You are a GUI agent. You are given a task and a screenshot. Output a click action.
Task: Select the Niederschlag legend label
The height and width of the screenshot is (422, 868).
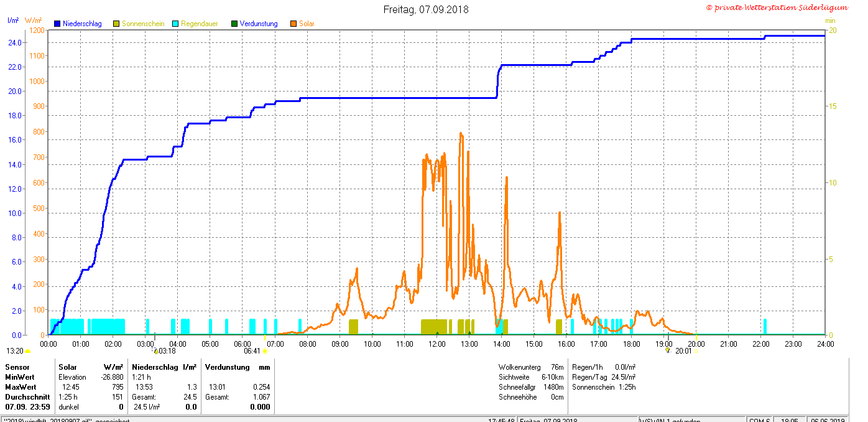point(82,24)
